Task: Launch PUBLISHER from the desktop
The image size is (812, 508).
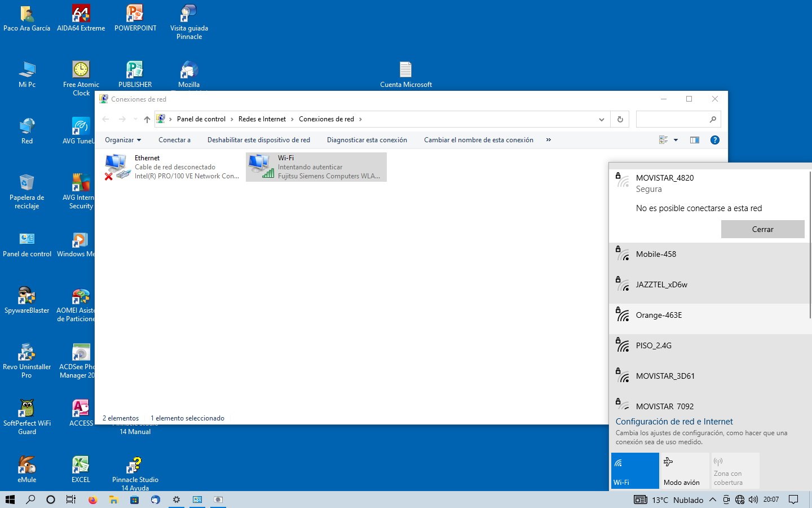Action: click(x=135, y=75)
